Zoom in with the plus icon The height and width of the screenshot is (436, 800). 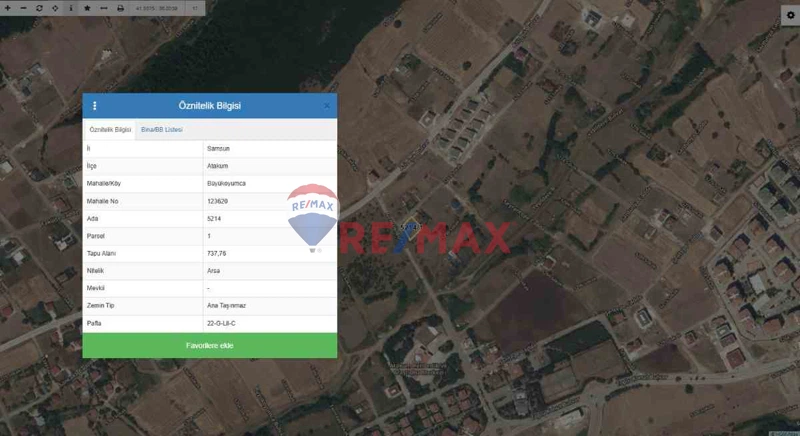(x=8, y=8)
